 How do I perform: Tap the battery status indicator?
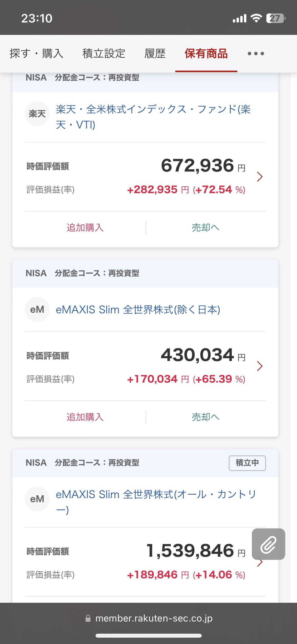pos(275,18)
